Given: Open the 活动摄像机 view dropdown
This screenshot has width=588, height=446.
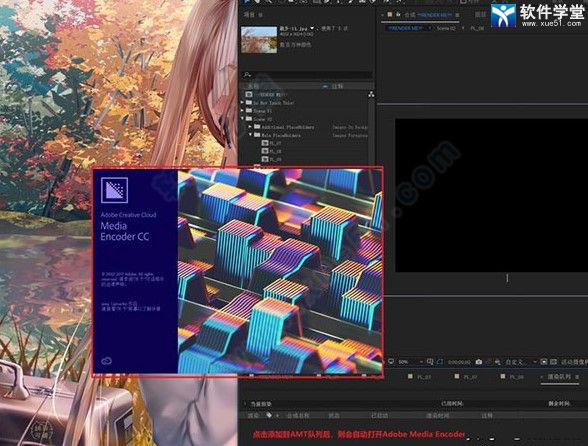Looking at the screenshot, I should coord(574,362).
